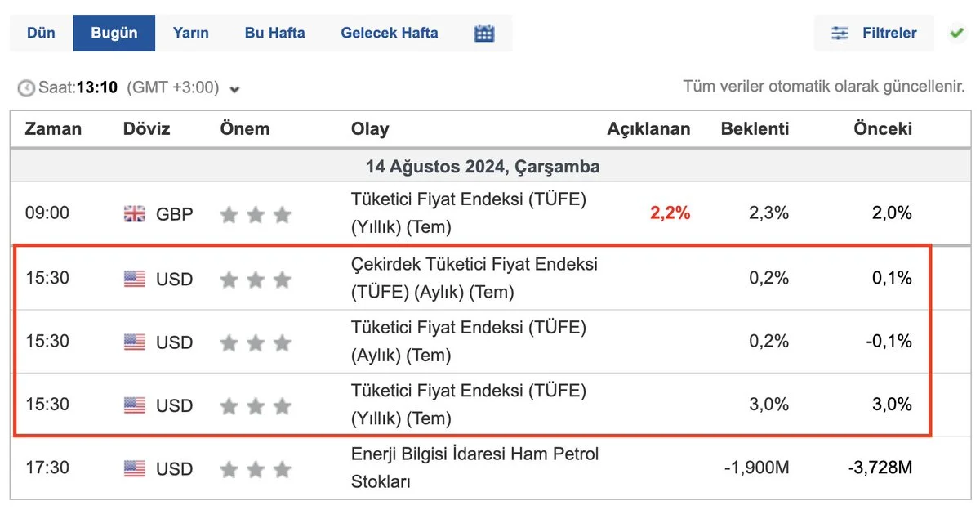Click importance stars in TÜFE (Yıllık) USD row

point(255,405)
